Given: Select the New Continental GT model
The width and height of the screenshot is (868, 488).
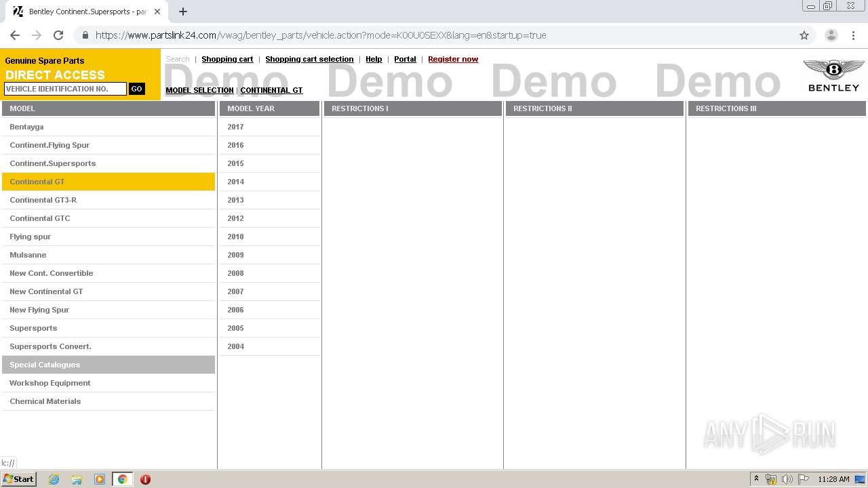Looking at the screenshot, I should click(x=108, y=291).
